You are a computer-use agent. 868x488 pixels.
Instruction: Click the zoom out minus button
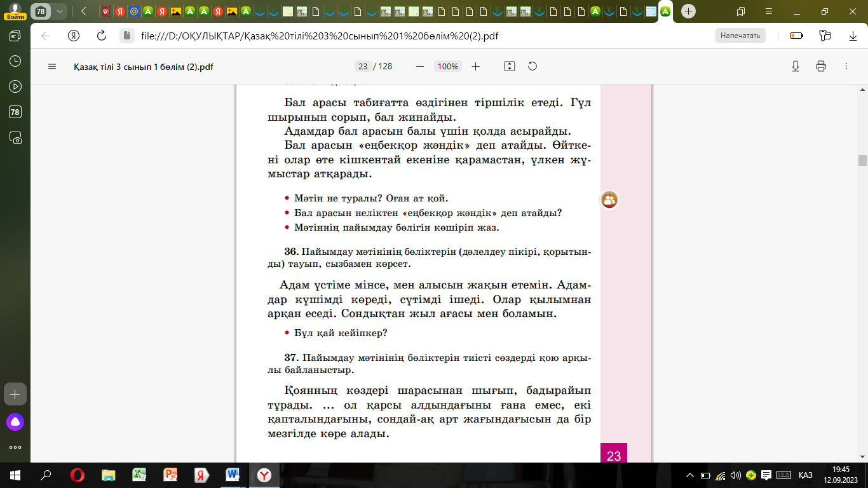pos(419,66)
